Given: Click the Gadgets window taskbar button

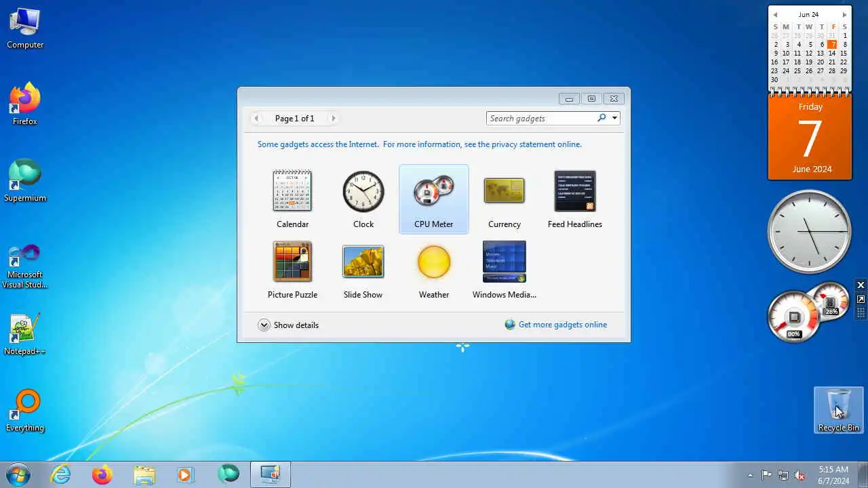Looking at the screenshot, I should (270, 475).
